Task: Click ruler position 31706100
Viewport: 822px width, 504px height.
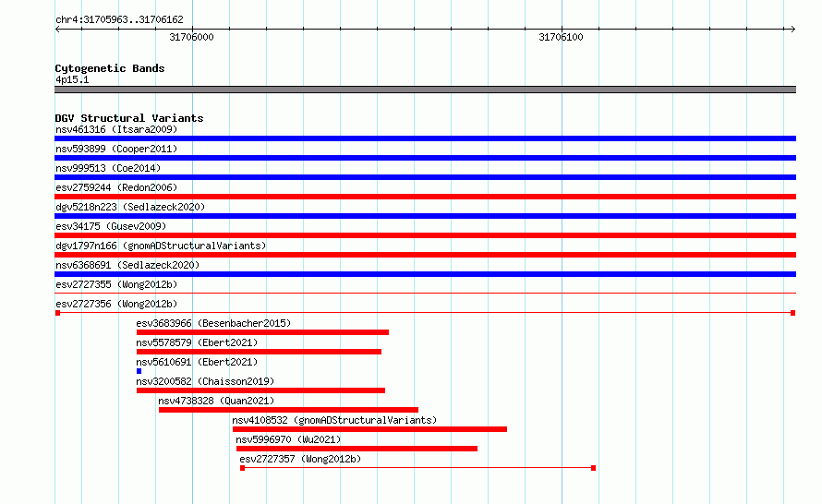Action: click(561, 37)
